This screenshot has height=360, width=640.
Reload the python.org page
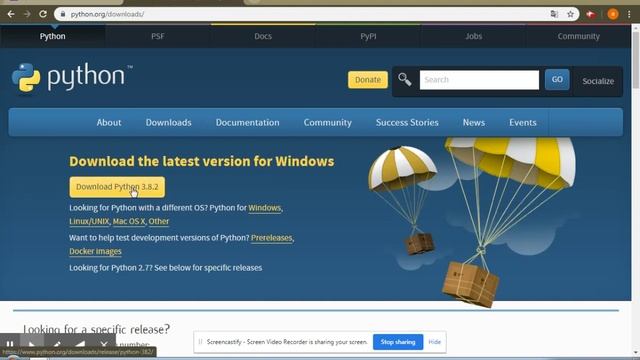pyautogui.click(x=43, y=14)
